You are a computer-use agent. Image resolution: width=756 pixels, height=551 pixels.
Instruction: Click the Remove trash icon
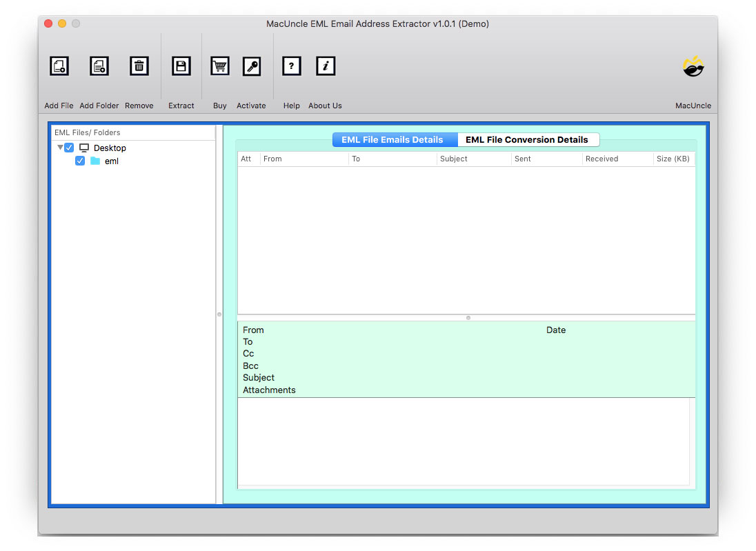(139, 66)
